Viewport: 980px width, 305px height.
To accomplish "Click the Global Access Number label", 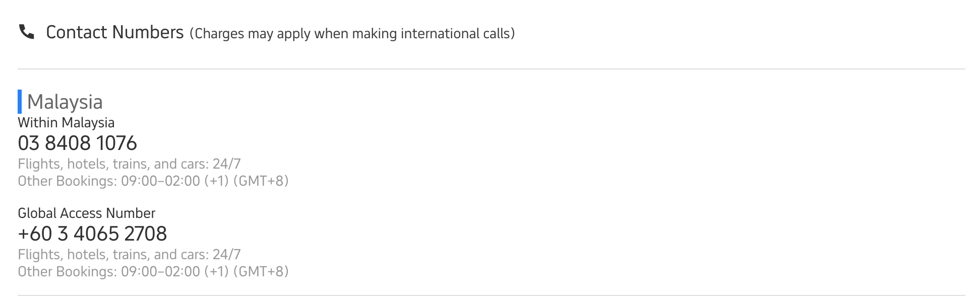I will tap(86, 213).
